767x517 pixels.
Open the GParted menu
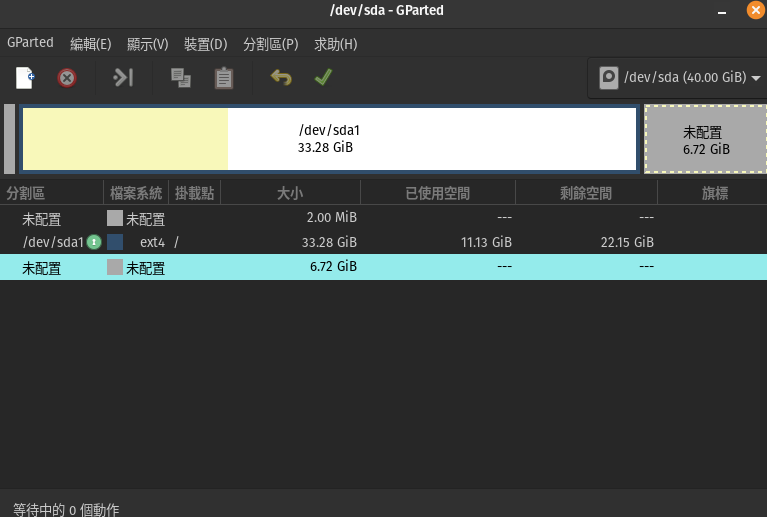[x=30, y=43]
